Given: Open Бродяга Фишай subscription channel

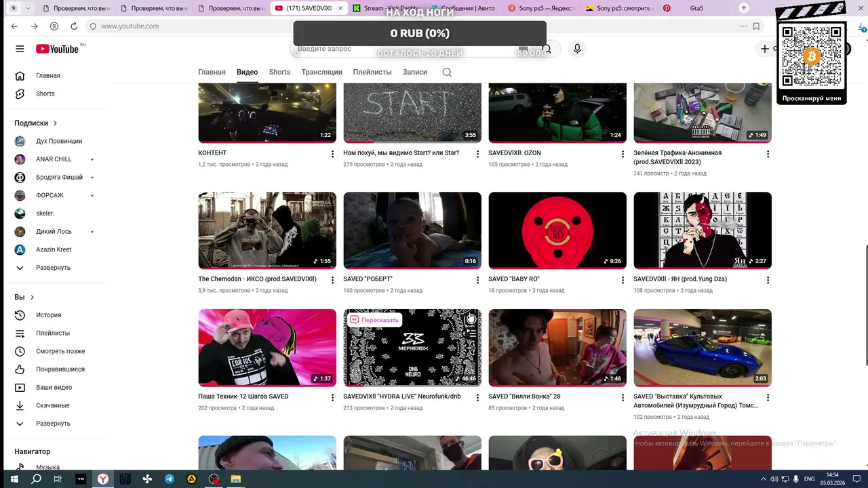Looking at the screenshot, I should click(58, 178).
